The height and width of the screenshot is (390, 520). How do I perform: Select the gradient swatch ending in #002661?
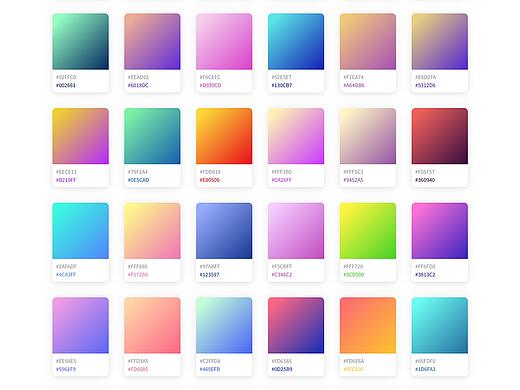click(80, 41)
